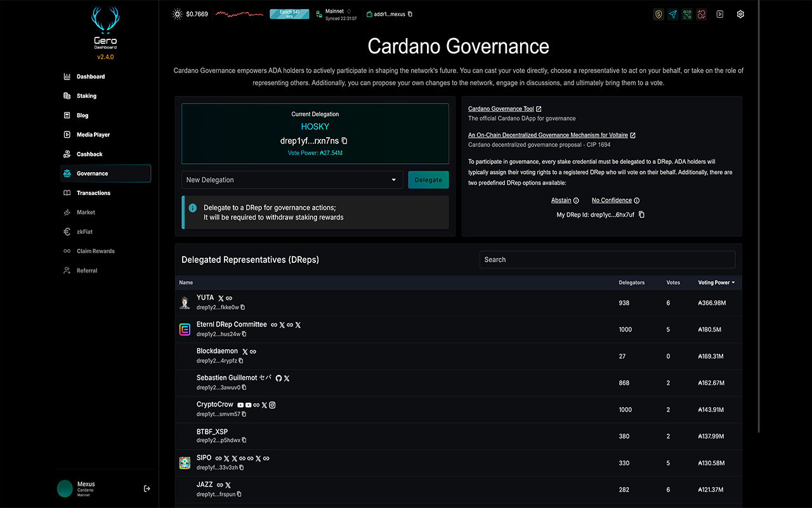Click the paper plane send icon

(673, 14)
